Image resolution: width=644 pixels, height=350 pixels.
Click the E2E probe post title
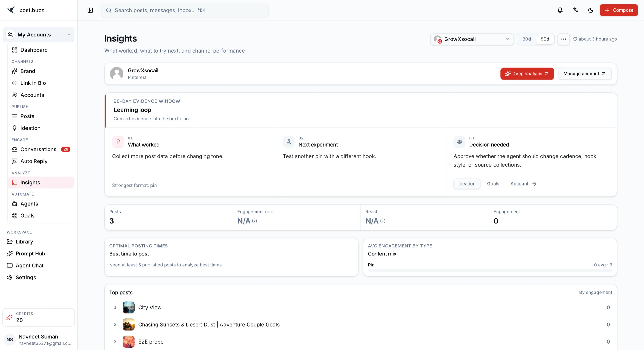(151, 342)
